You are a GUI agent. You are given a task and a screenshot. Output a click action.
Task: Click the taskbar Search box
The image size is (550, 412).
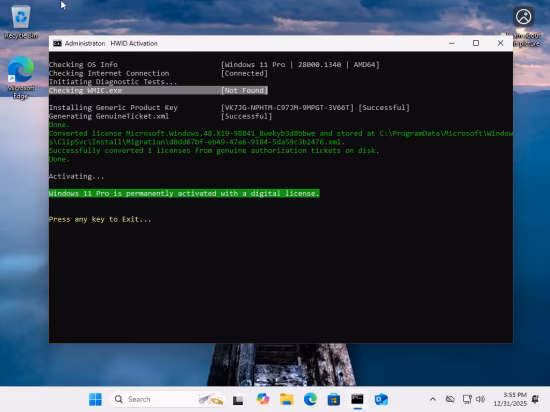(168, 399)
